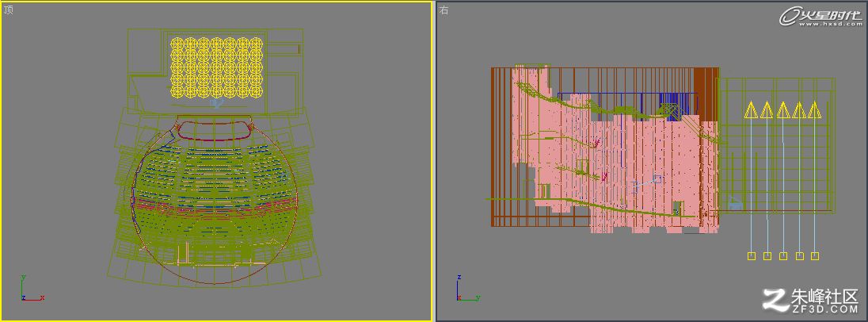Viewport: 868px width, 322px height.
Task: Select bottom-right light in Top view light grid
Action: point(257,91)
